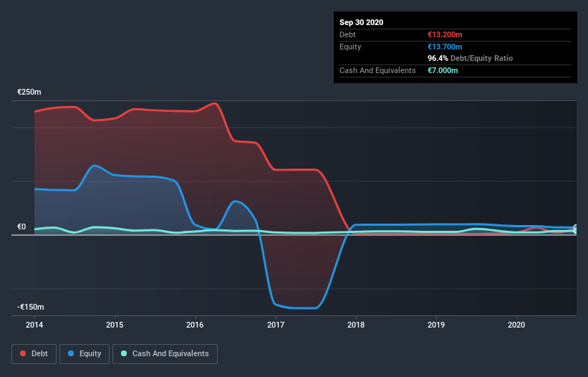Click the €250m y-axis label

coord(29,92)
